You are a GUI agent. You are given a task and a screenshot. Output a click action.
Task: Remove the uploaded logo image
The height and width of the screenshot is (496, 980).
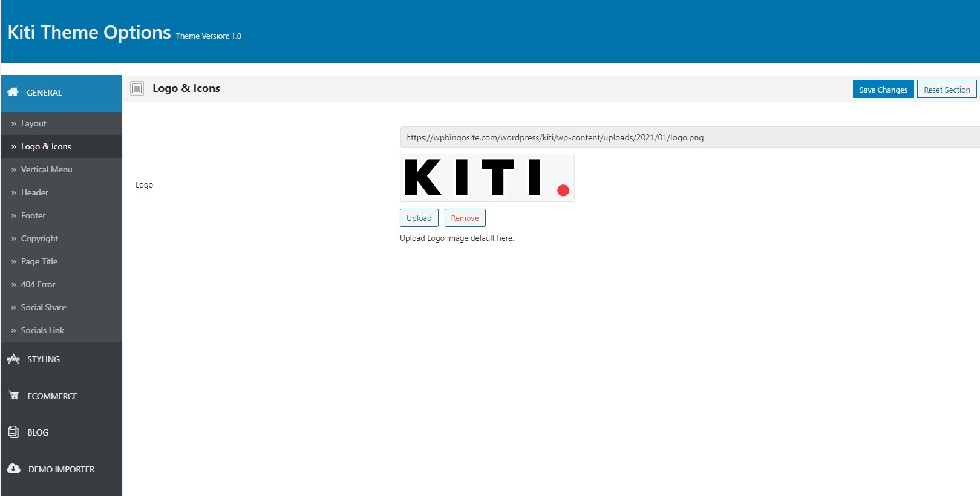465,218
